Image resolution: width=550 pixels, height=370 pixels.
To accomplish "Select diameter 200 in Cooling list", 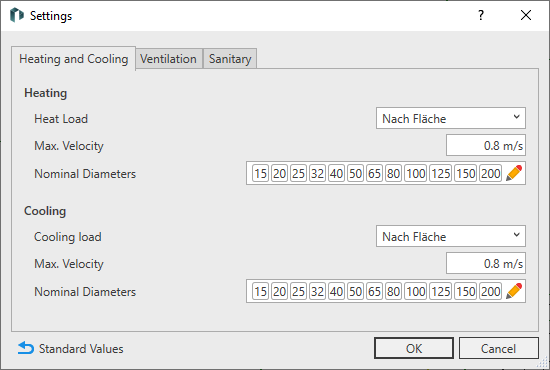I will click(491, 291).
